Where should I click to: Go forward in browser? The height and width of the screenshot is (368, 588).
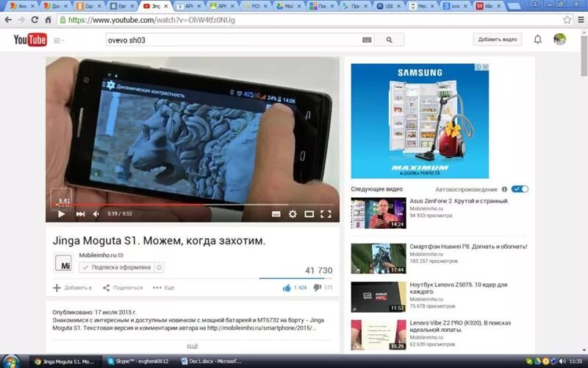[21, 20]
